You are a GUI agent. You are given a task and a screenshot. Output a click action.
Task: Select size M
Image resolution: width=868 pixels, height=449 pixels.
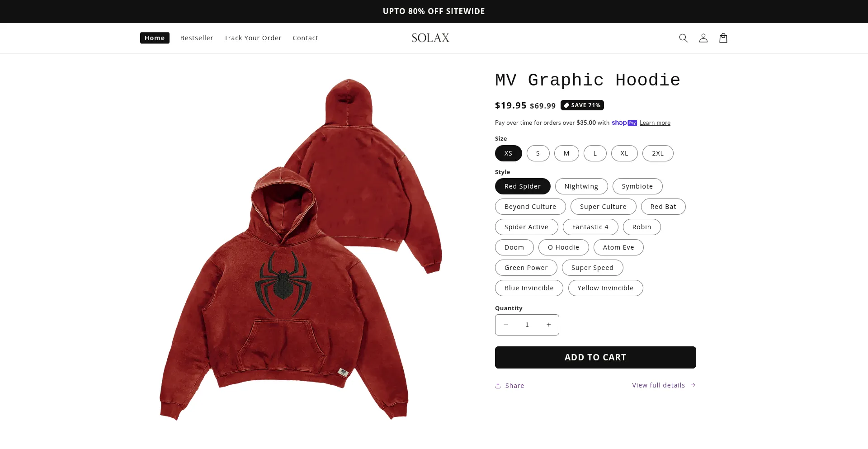(x=566, y=153)
